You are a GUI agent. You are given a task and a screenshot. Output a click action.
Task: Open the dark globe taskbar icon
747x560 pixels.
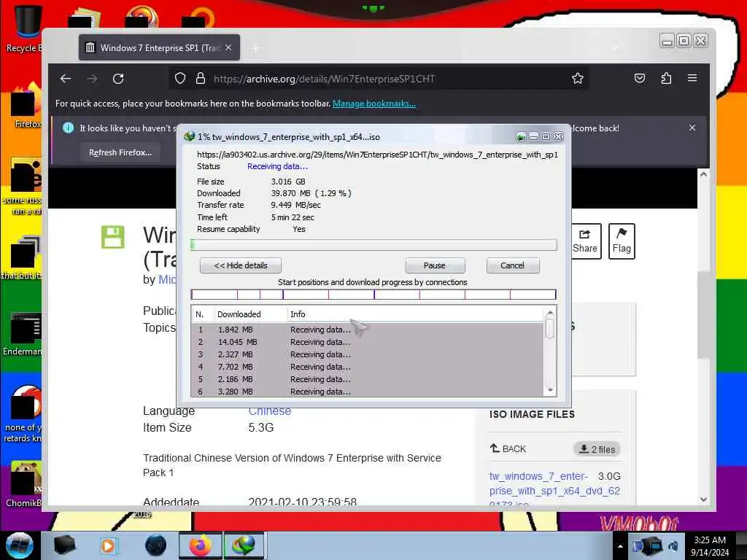click(156, 545)
